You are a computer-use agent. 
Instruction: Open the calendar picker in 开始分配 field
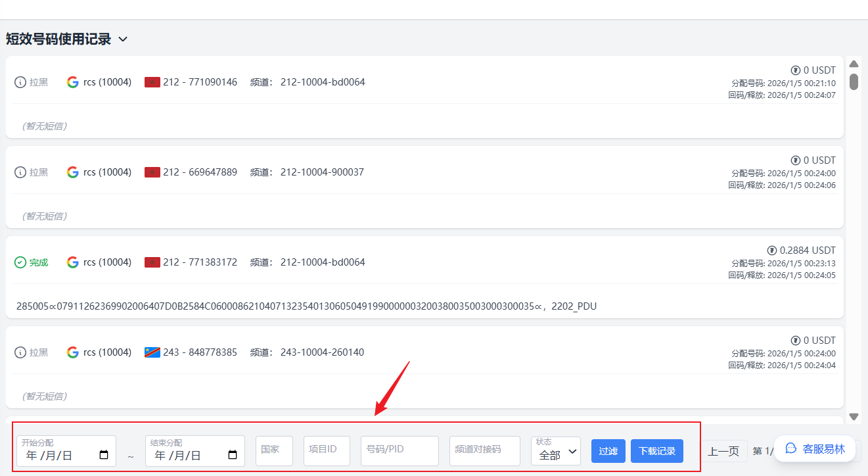click(103, 455)
